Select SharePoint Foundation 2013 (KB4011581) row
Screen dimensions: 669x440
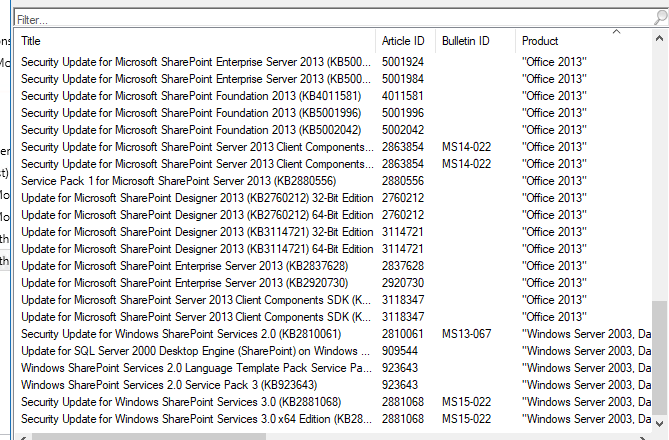click(x=335, y=96)
